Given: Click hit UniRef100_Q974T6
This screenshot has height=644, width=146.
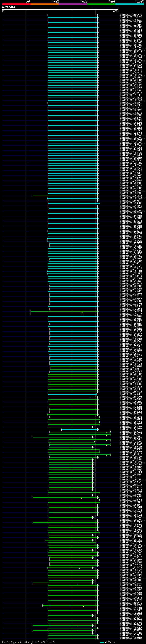Looking at the screenshot, I should click(131, 615).
